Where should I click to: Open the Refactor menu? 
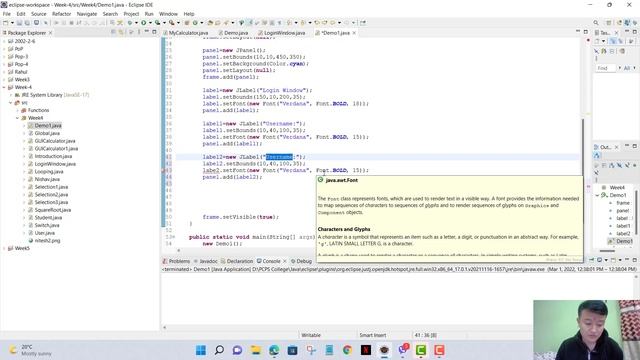click(x=62, y=14)
